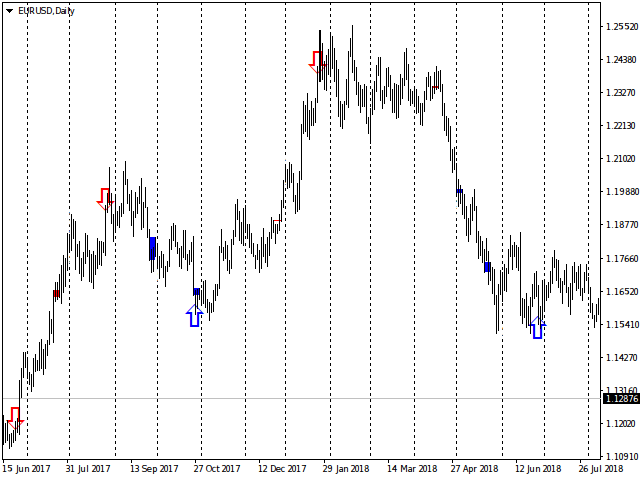Image resolution: width=640 pixels, height=480 pixels.
Task: Click the 27 Oct 2017 date label
Action: pos(217,469)
